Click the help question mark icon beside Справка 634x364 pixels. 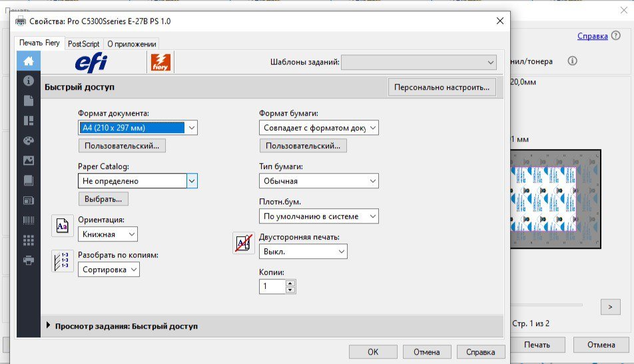pyautogui.click(x=615, y=35)
